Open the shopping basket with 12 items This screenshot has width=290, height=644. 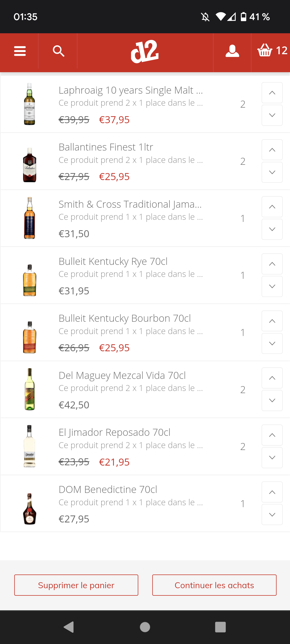[x=272, y=50]
